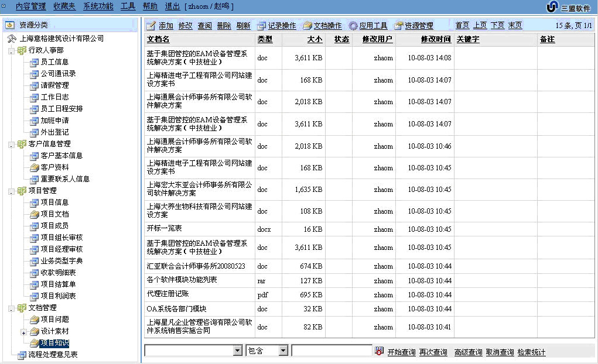Click the 三盟软件 logo

[569, 7]
